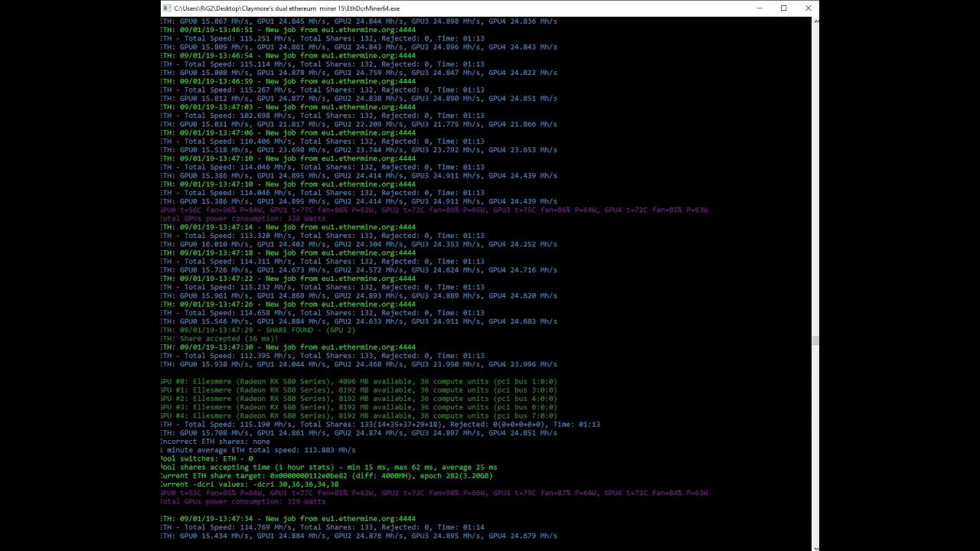Click the GPU0 15.867 Mh/s hashrate line

tap(359, 21)
